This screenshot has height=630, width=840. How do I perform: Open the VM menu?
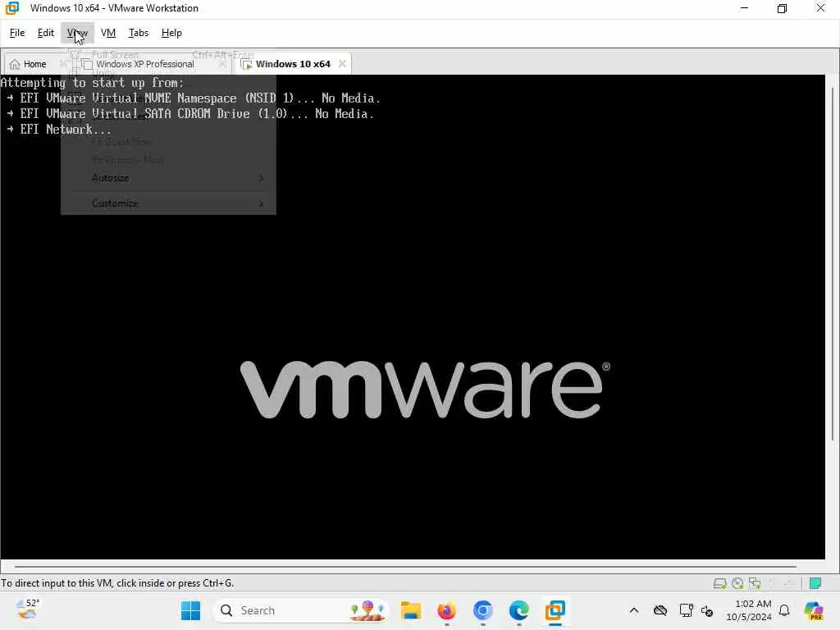point(108,33)
